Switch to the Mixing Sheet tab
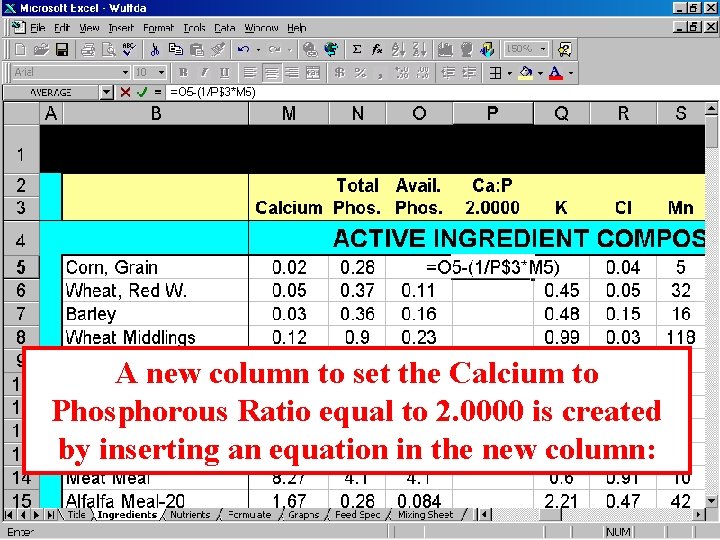The height and width of the screenshot is (540, 720). click(x=425, y=515)
